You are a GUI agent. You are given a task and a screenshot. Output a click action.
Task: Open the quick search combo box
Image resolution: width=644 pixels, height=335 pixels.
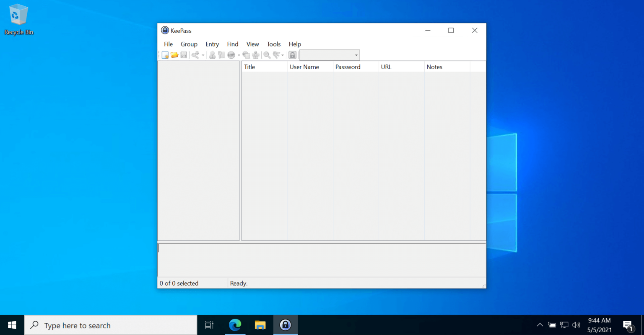coord(330,55)
